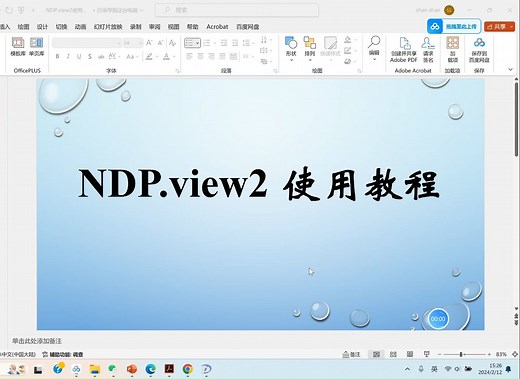Image resolution: width=520 pixels, height=379 pixels.
Task: Click in the 搜索 search box
Action: click(237, 10)
